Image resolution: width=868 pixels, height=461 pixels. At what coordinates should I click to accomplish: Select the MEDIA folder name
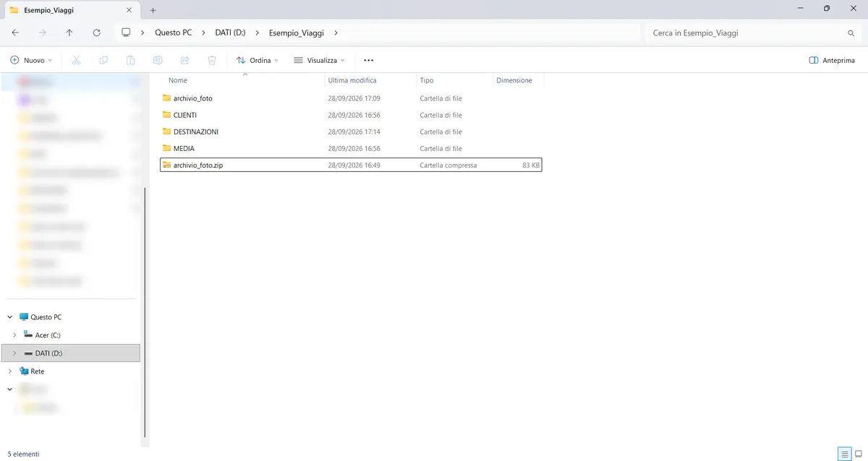coord(184,148)
